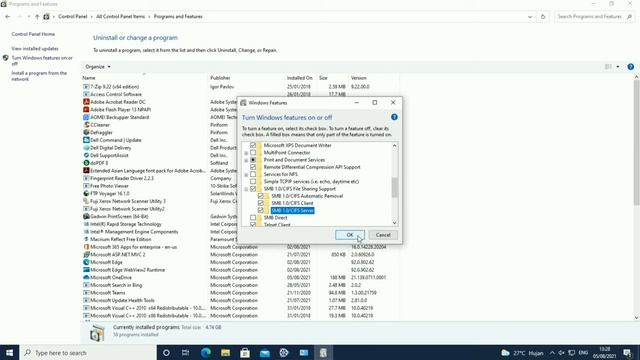Image resolution: width=640 pixels, height=360 pixels.
Task: Enable Simple TCPIP services checkbox
Action: click(253, 182)
